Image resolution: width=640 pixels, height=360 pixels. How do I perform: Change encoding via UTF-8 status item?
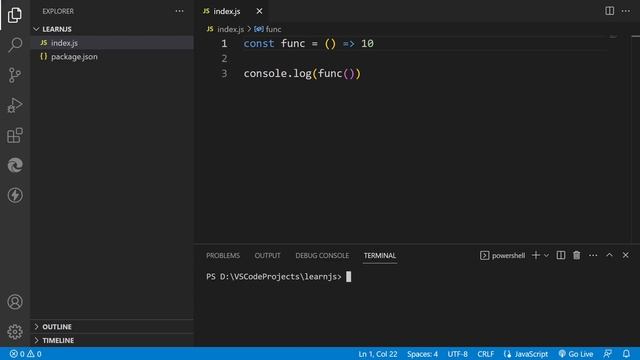tap(458, 354)
